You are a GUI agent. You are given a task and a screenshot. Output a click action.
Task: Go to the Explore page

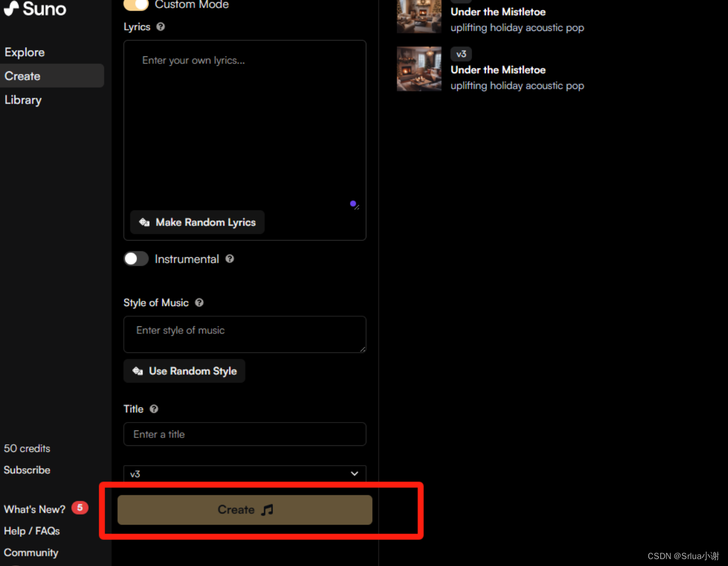coord(24,52)
